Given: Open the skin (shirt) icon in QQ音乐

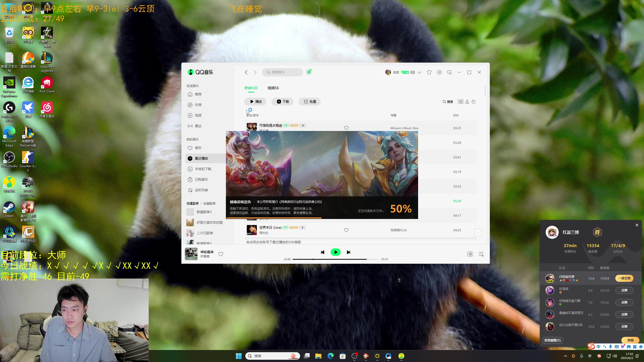Looking at the screenshot, I should click(x=429, y=72).
